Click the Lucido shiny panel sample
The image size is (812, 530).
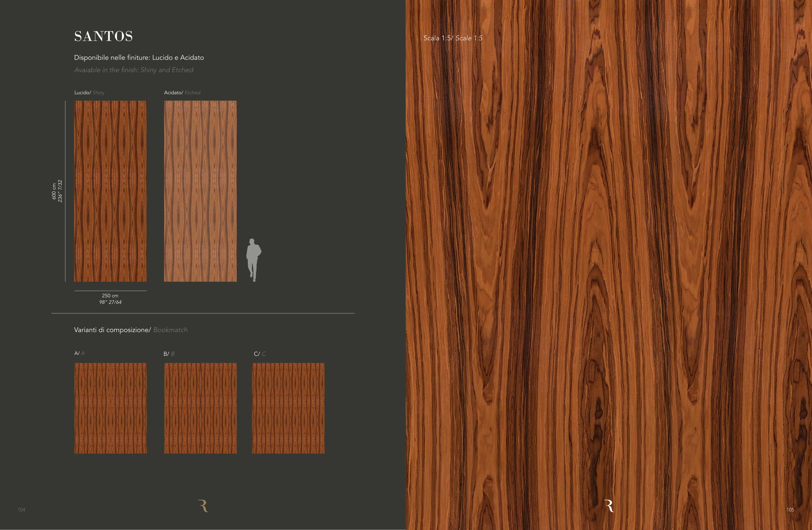[x=110, y=191]
